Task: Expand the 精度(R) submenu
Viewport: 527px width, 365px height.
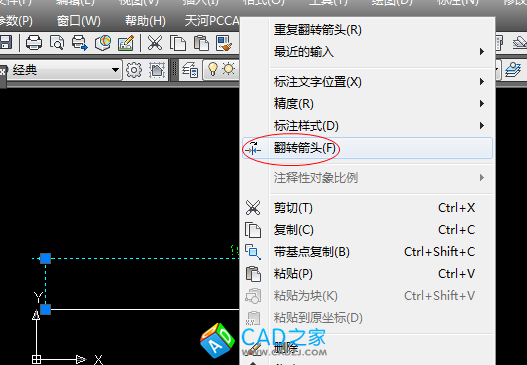Action: click(367, 104)
